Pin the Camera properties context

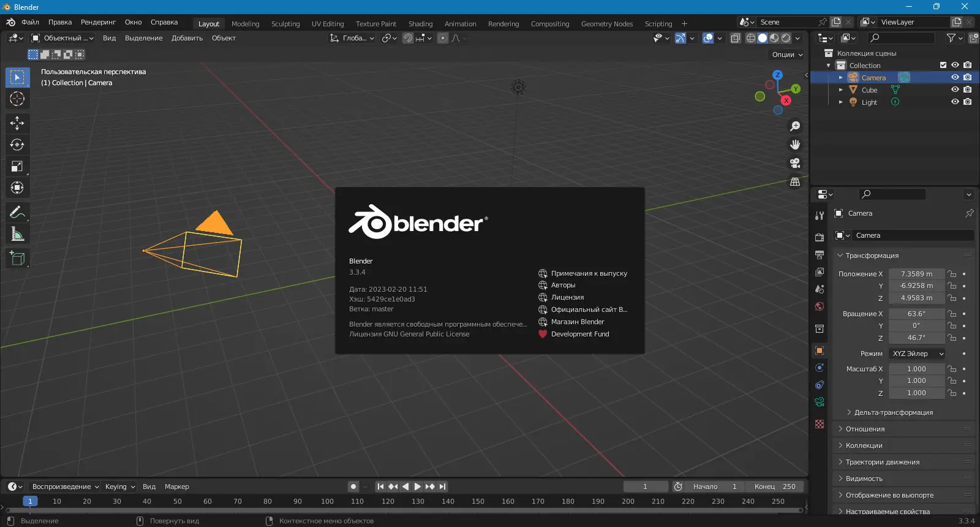point(969,213)
